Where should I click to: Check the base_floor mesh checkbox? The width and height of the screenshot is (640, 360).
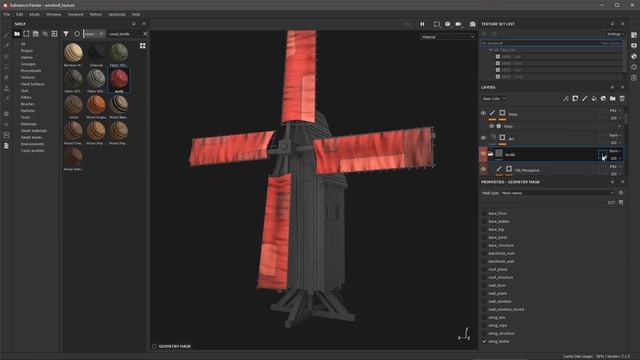(484, 213)
